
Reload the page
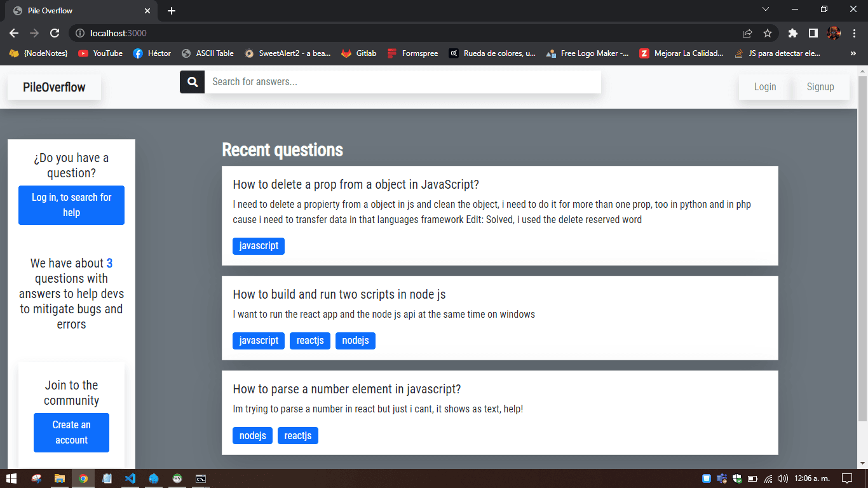pos(55,33)
